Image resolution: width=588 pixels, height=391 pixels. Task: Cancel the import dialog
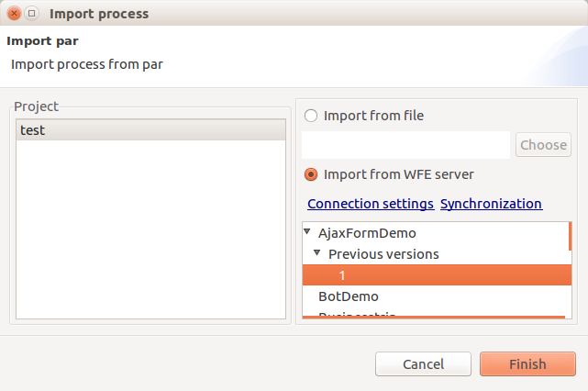point(423,364)
